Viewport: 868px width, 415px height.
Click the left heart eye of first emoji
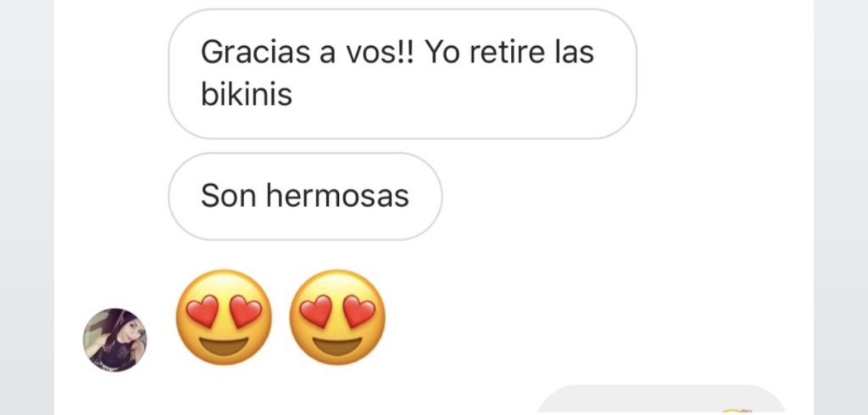click(x=201, y=311)
